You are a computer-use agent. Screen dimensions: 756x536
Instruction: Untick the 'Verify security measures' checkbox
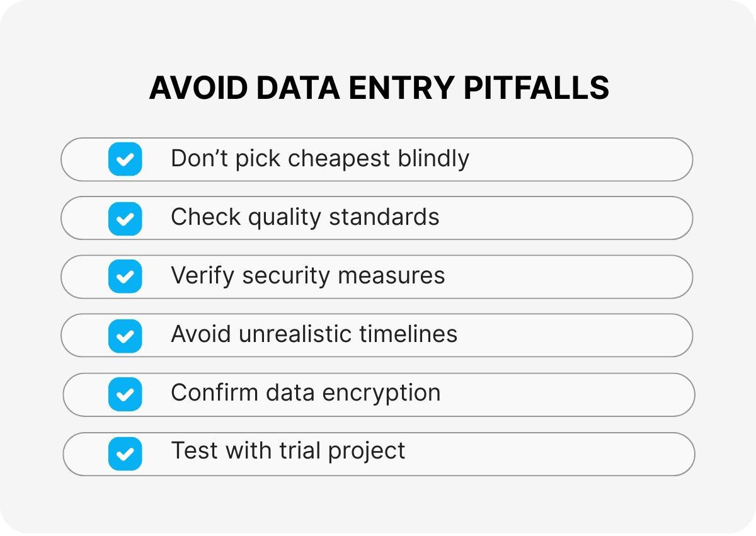point(125,277)
